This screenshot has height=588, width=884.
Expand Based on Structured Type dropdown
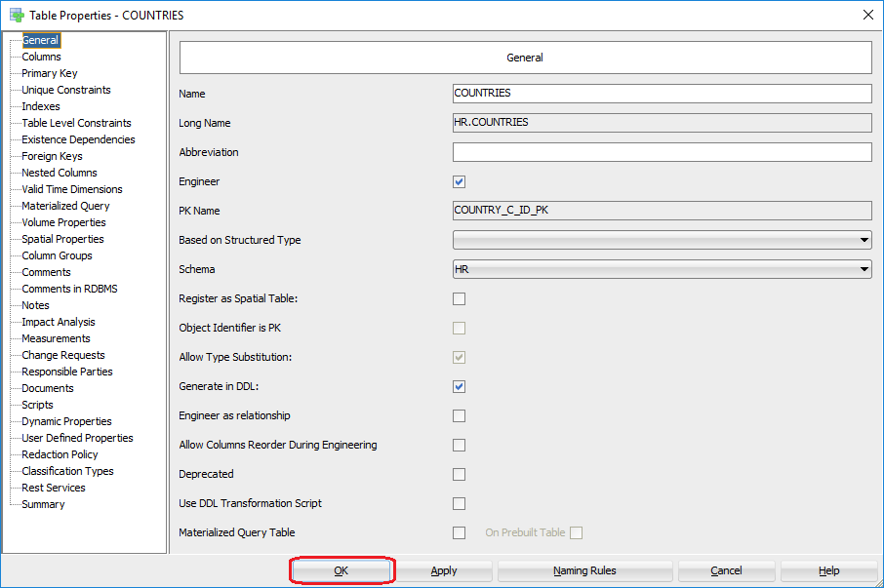662,240
